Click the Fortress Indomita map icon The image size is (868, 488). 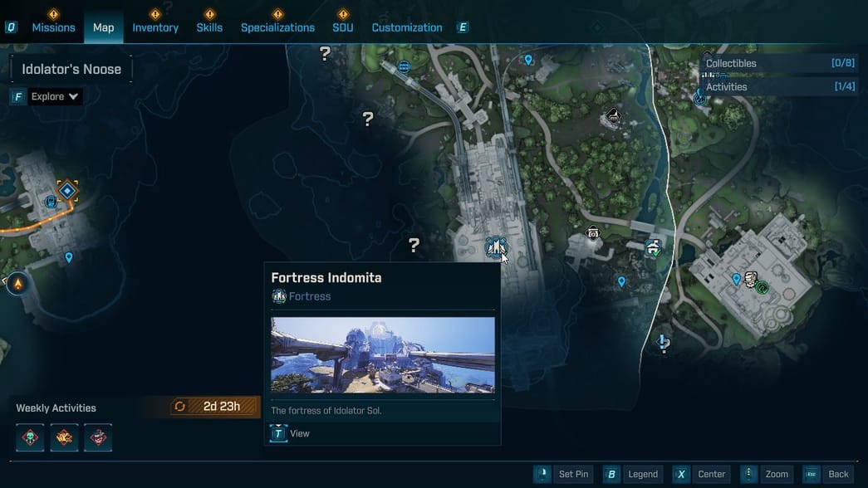495,246
